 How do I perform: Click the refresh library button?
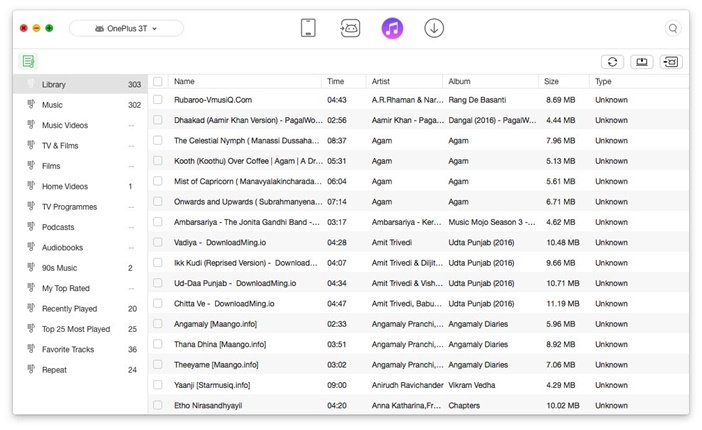612,62
